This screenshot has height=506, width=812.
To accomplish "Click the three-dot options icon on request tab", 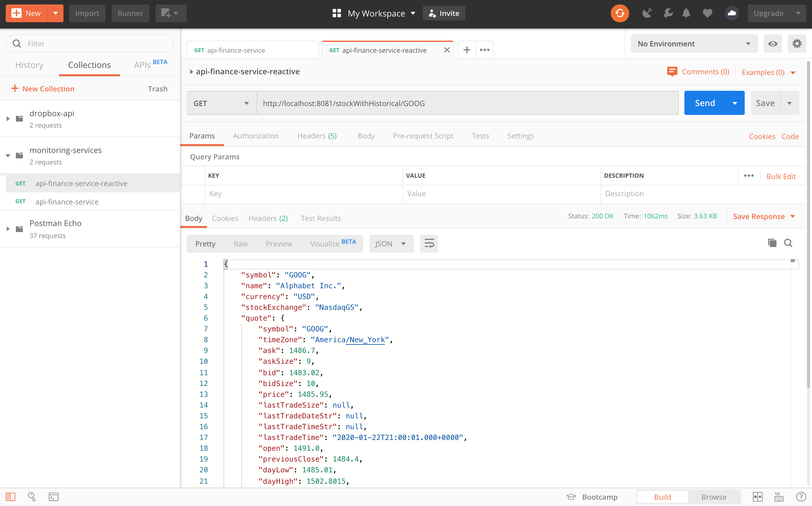I will (x=485, y=50).
